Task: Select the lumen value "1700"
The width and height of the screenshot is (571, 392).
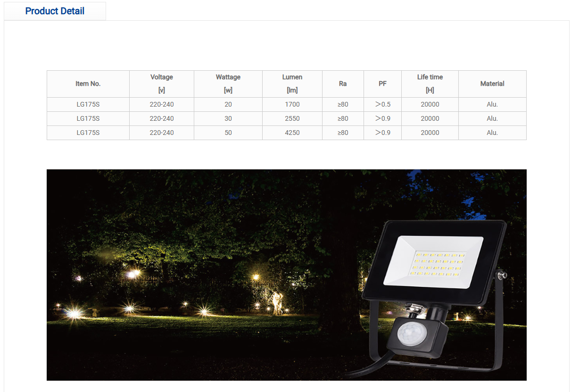Action: (x=292, y=105)
